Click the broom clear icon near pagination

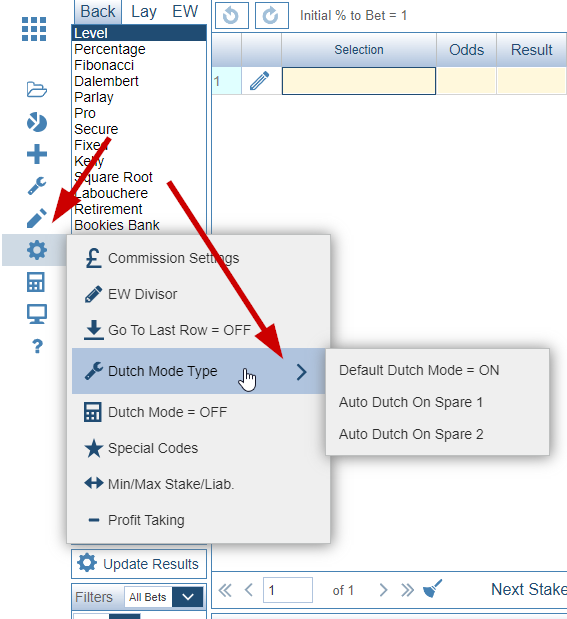pyautogui.click(x=432, y=589)
